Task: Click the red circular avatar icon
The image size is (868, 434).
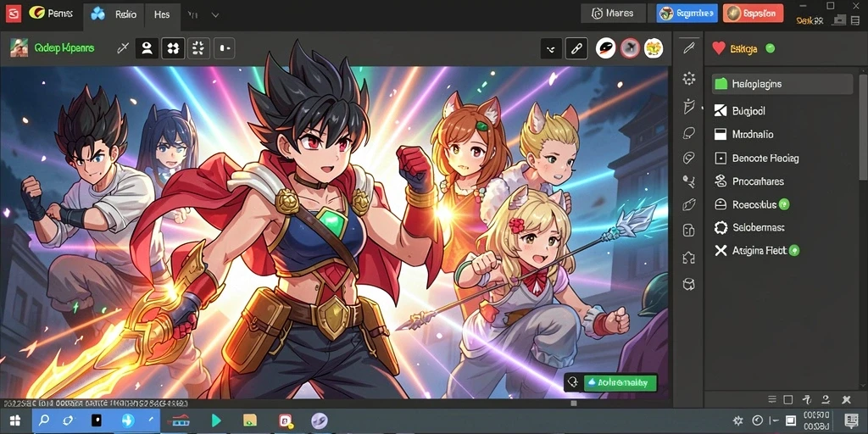Action: [x=630, y=48]
